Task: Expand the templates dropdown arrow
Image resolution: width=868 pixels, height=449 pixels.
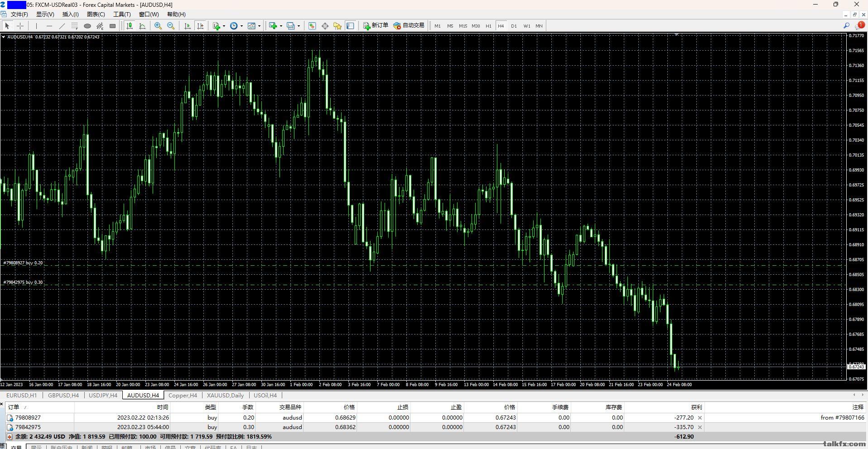Action: click(x=259, y=26)
